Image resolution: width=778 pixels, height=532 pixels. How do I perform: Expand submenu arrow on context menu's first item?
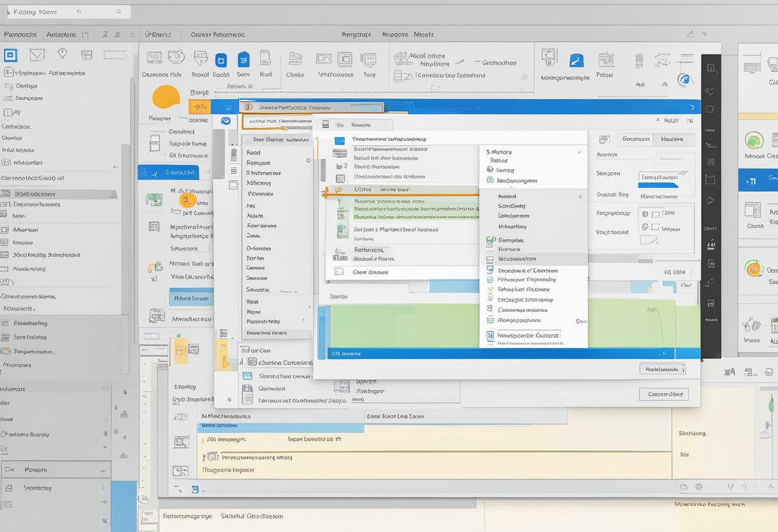579,152
